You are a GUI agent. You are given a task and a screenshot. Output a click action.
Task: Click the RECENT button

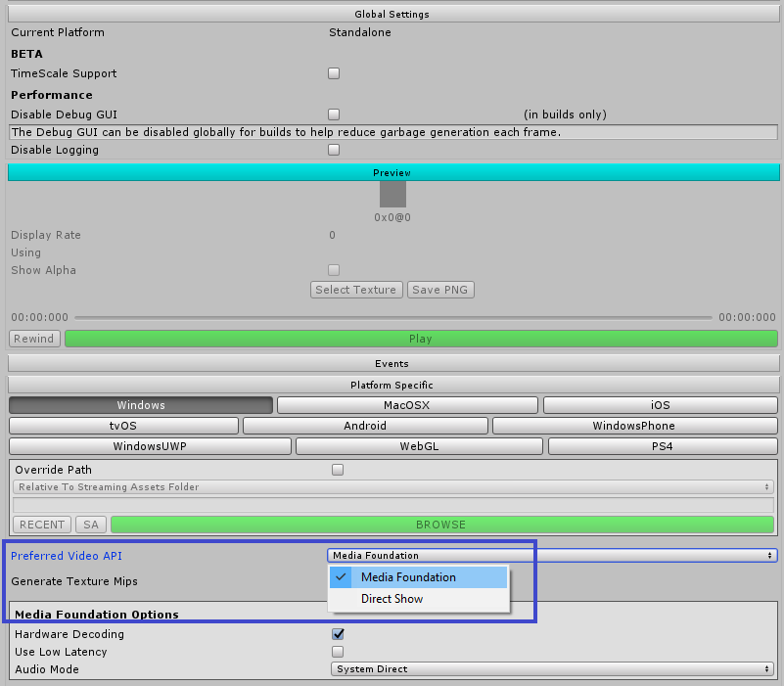point(41,525)
